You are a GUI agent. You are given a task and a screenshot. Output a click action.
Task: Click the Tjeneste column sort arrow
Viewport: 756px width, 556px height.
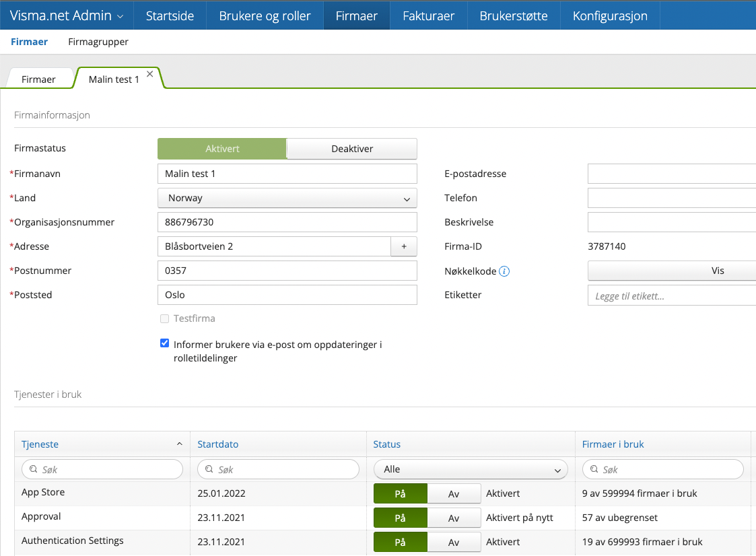click(179, 444)
